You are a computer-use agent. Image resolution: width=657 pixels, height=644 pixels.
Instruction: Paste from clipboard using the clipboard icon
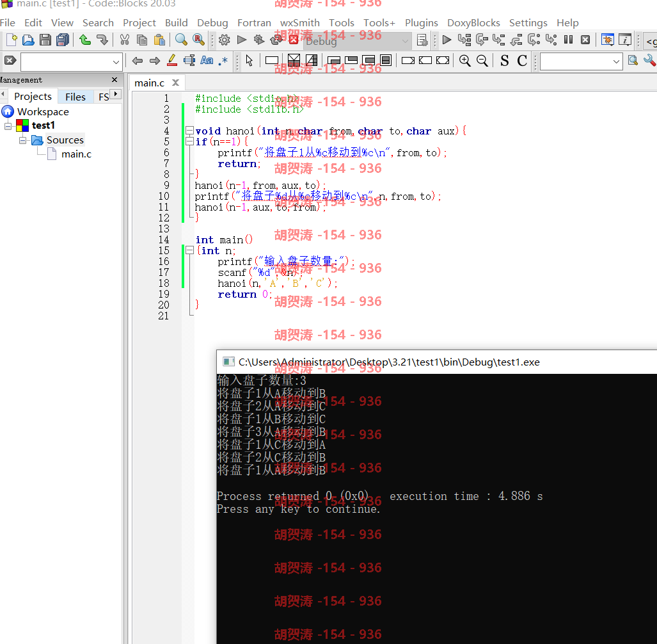pos(159,40)
